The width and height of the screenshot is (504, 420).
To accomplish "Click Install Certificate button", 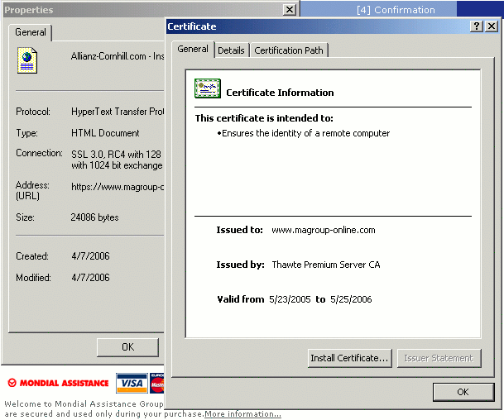I will tap(349, 358).
